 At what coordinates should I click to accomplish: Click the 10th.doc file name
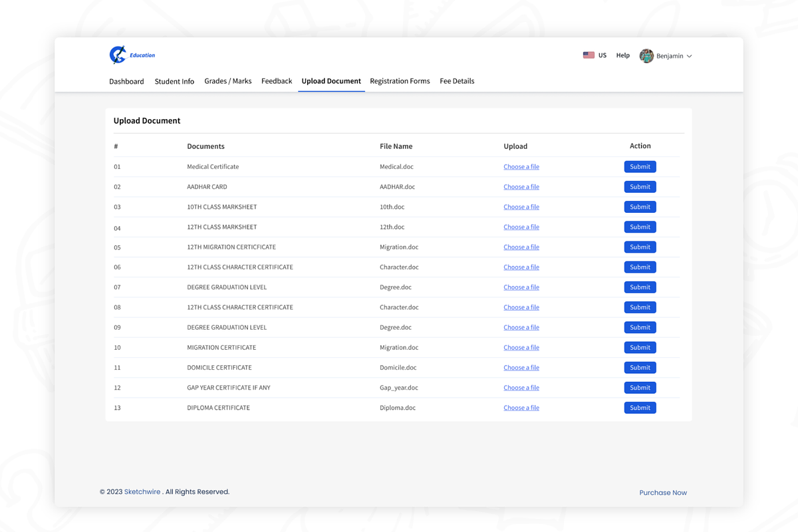click(x=392, y=207)
